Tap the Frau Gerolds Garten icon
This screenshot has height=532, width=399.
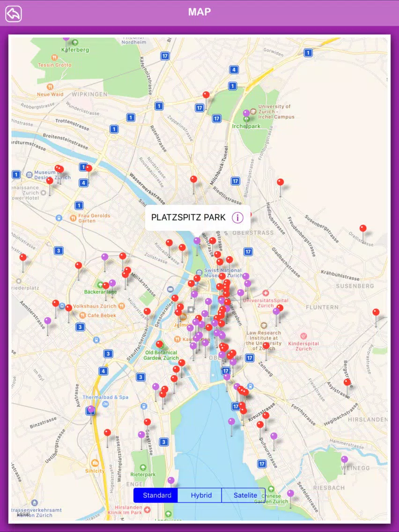pyautogui.click(x=73, y=218)
